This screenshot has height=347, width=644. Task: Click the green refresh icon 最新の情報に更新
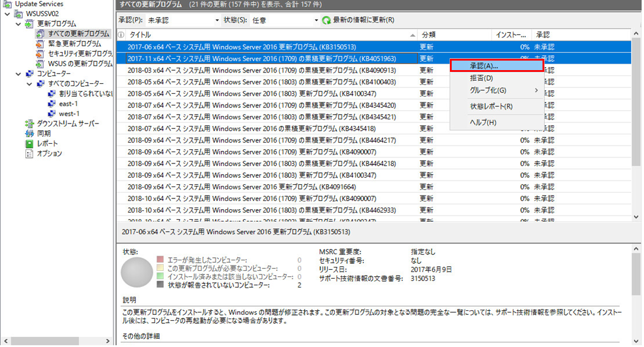(326, 20)
